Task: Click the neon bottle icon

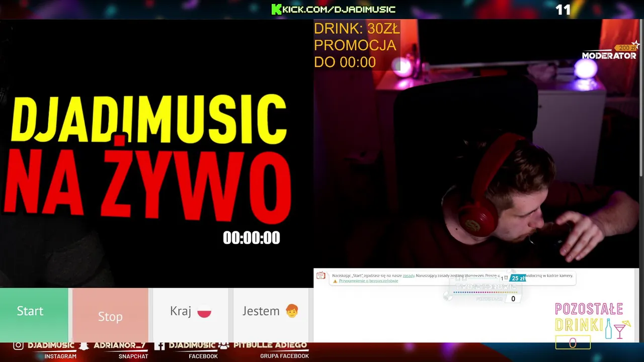Action: point(608,328)
